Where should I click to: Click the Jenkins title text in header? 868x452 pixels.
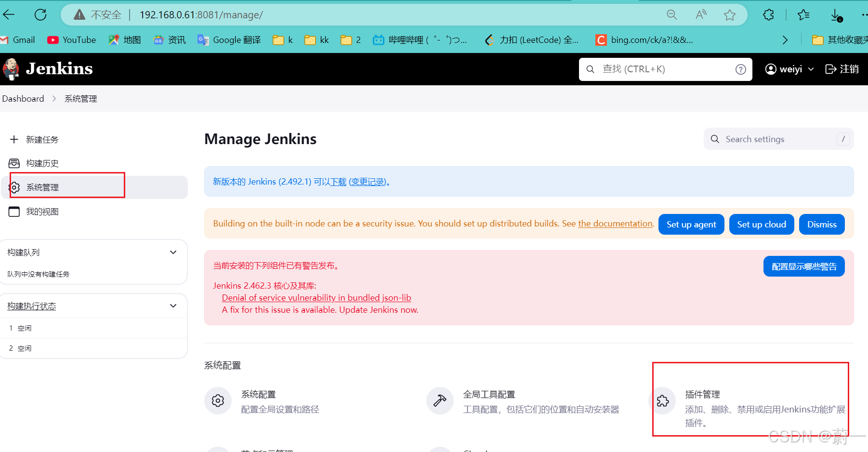tap(59, 69)
